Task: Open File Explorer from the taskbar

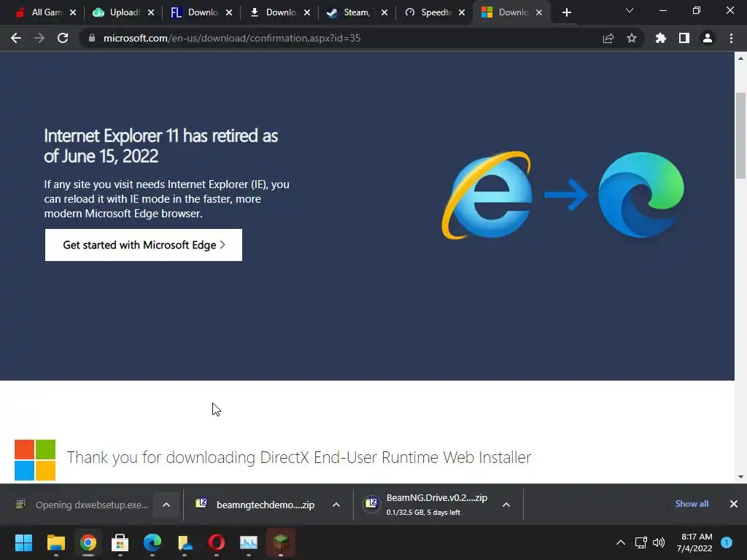Action: pyautogui.click(x=55, y=542)
